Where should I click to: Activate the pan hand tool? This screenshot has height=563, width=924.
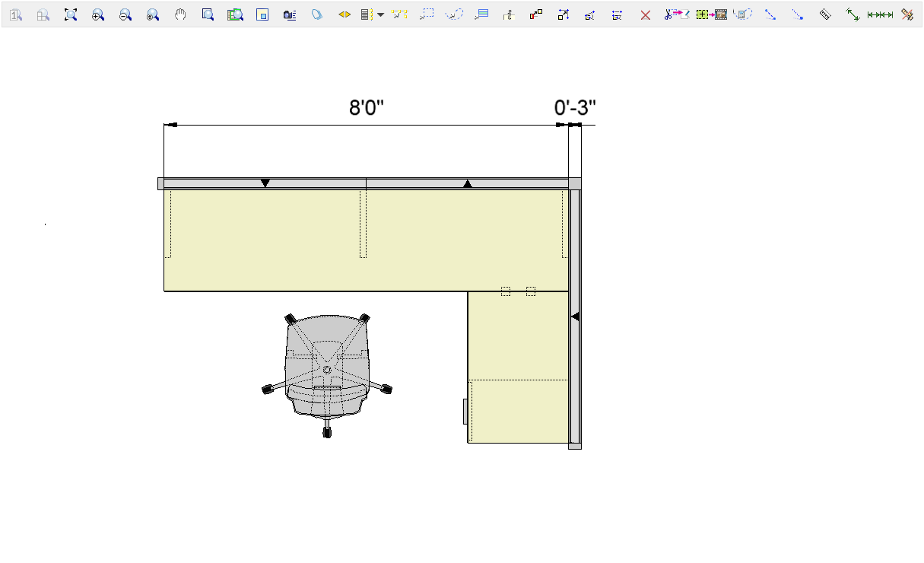(x=180, y=14)
